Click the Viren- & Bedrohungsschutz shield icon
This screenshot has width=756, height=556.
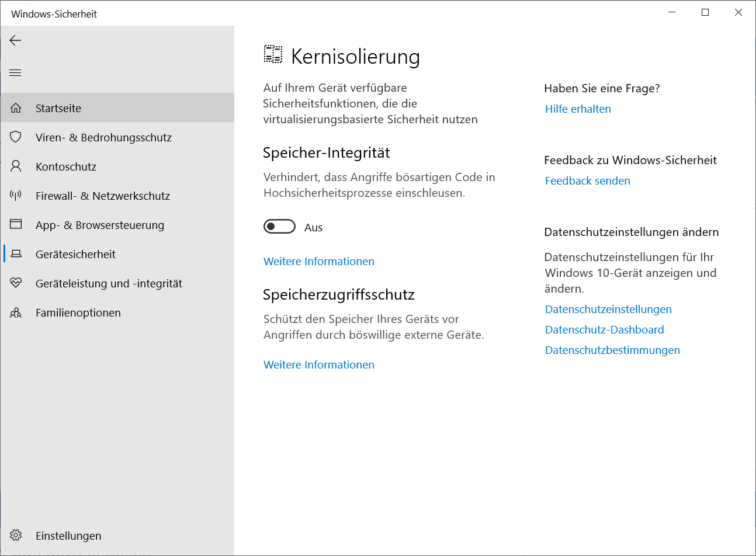pyautogui.click(x=16, y=137)
